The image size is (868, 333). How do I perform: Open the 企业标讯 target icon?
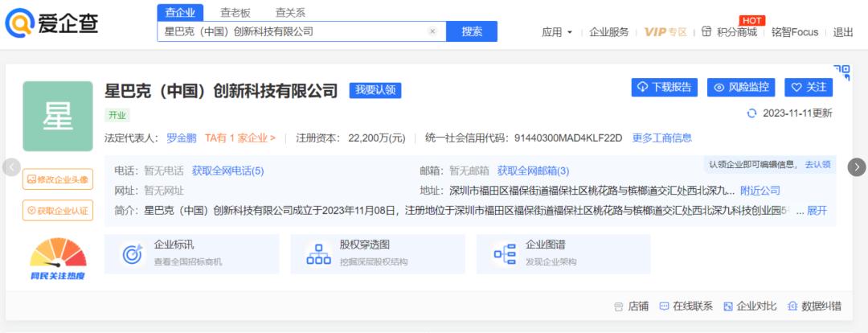point(133,253)
